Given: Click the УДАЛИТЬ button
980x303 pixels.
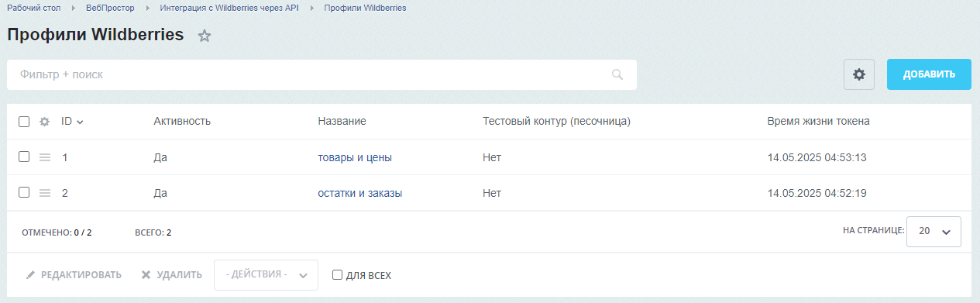Looking at the screenshot, I should (x=171, y=275).
